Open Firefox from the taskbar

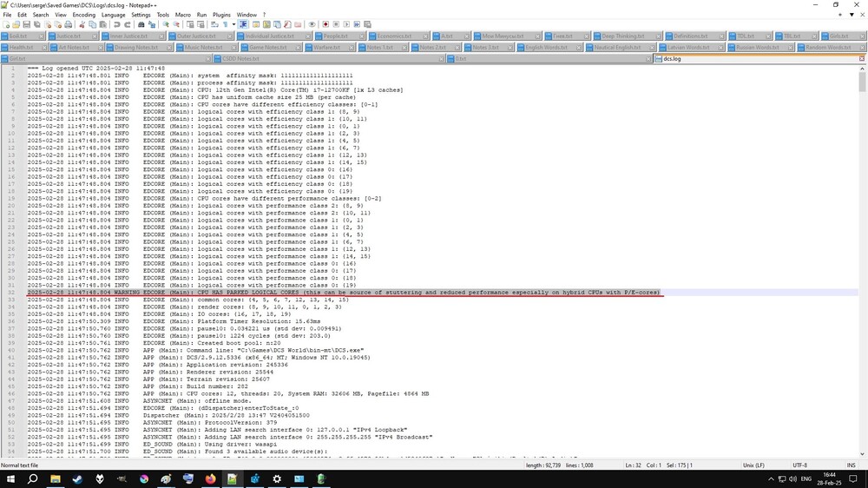(x=210, y=478)
